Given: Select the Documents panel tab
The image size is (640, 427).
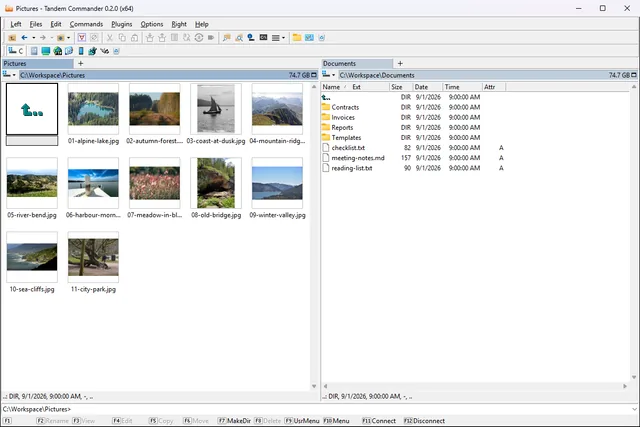Looking at the screenshot, I should pos(358,64).
